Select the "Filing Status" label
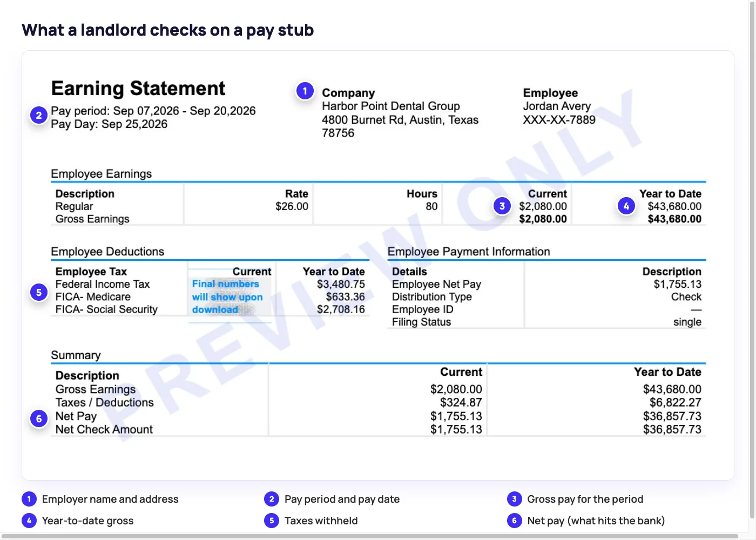The width and height of the screenshot is (756, 540). (x=421, y=322)
